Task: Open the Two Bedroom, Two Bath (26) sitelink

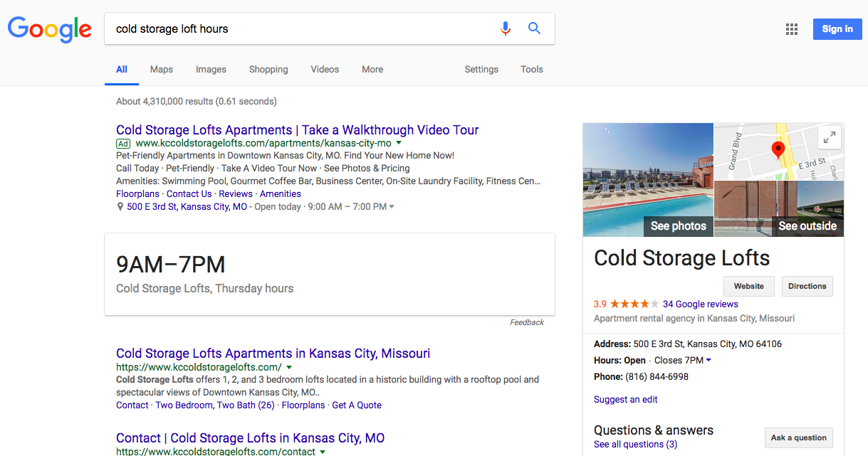Action: coord(215,405)
